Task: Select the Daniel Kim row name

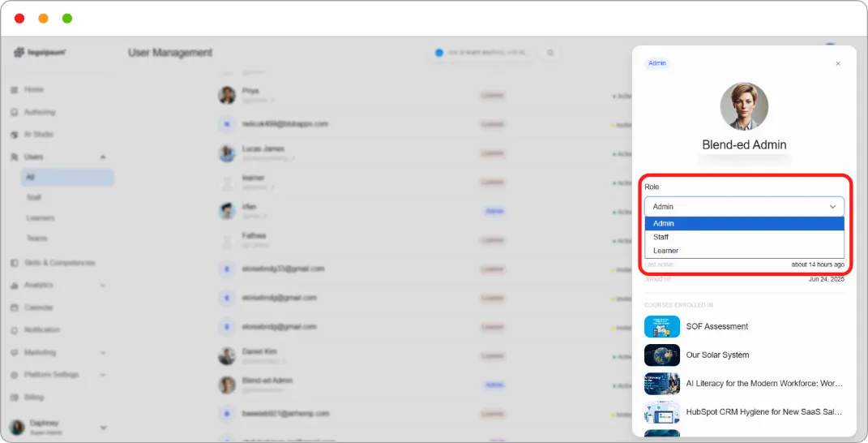Action: click(259, 351)
